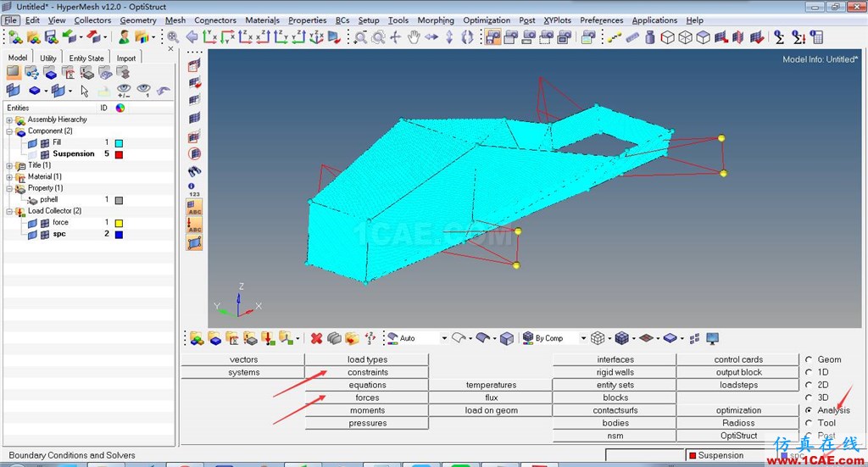868x467 pixels.
Task: Click the Import solver deck green arrow icon
Action: coord(70,37)
